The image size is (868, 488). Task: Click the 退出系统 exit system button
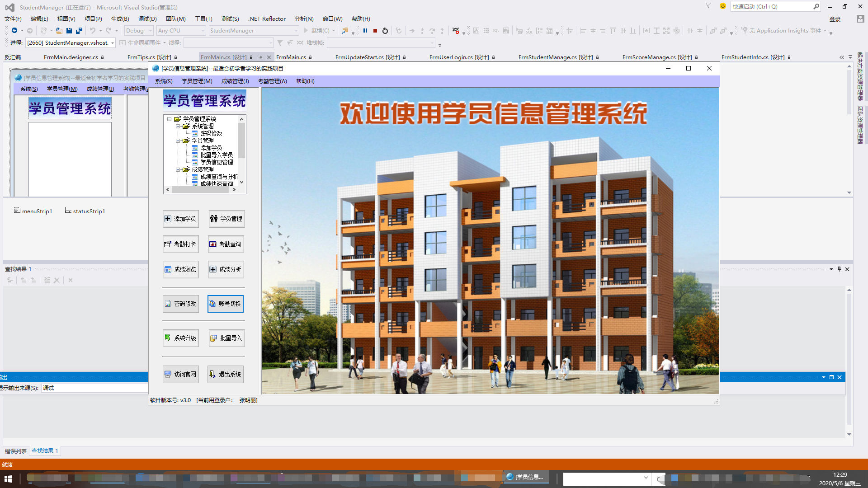(226, 374)
